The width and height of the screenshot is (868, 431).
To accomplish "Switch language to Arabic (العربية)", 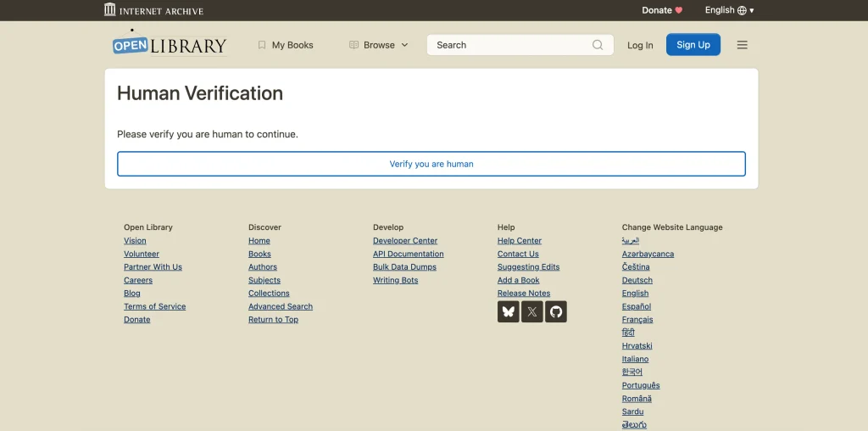I will [630, 240].
